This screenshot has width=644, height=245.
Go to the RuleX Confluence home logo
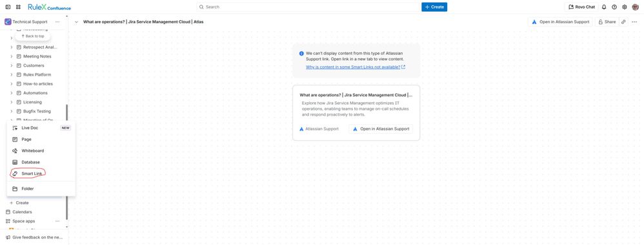[49, 7]
